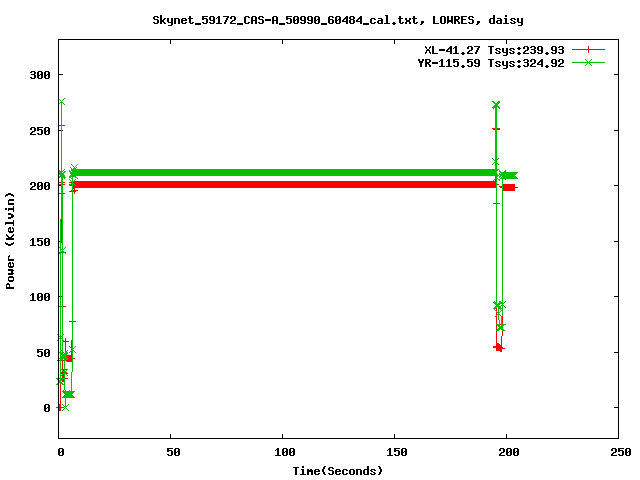
Task: Click the y-axis tick label 250
Action: pos(40,131)
